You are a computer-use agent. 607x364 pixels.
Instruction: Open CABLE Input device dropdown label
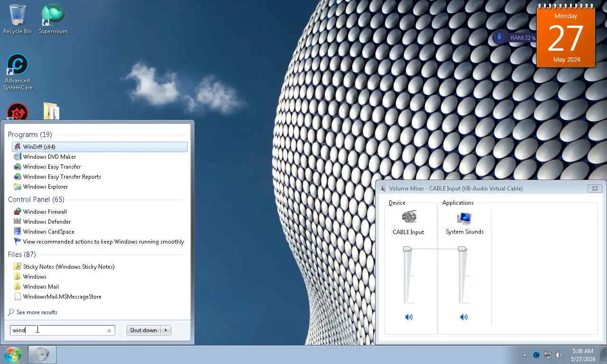pos(408,232)
